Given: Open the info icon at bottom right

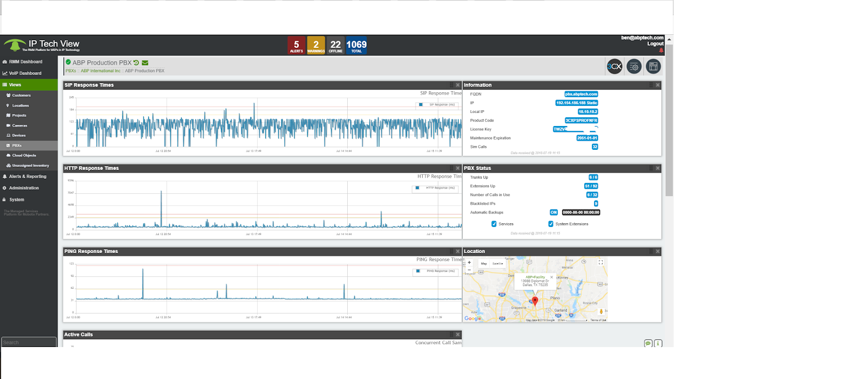Looking at the screenshot, I should pyautogui.click(x=658, y=343).
